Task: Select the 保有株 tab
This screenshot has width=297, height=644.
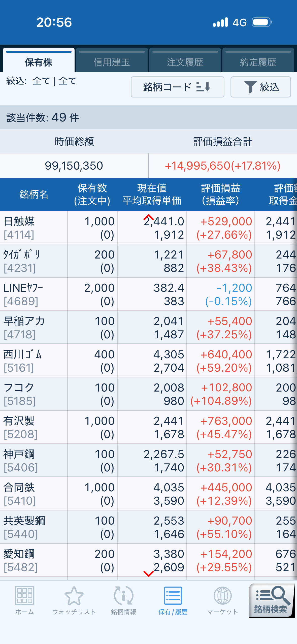Action: [39, 62]
